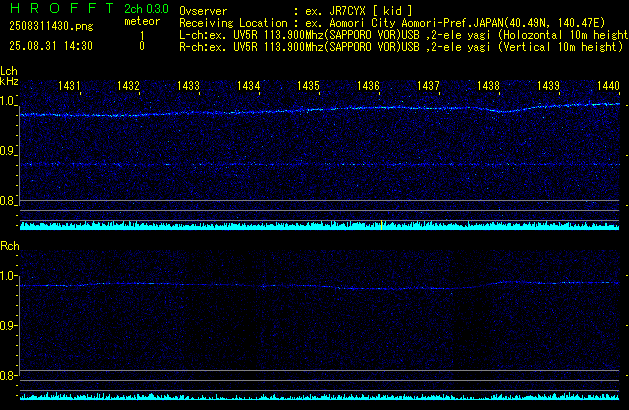Click the Rch 0.9 frequency axis label
This screenshot has width=629, height=410.
point(8,325)
